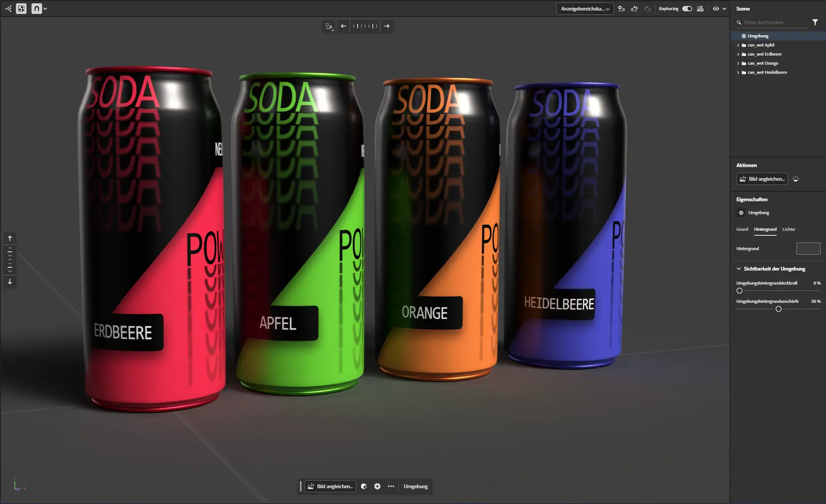Click the group selection mode icon
Image resolution: width=826 pixels, height=504 pixels.
(21, 9)
